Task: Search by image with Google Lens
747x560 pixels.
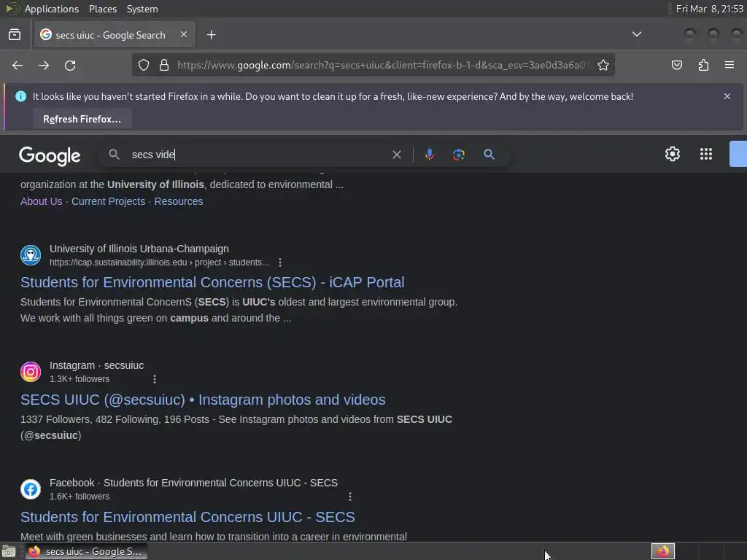Action: tap(459, 155)
